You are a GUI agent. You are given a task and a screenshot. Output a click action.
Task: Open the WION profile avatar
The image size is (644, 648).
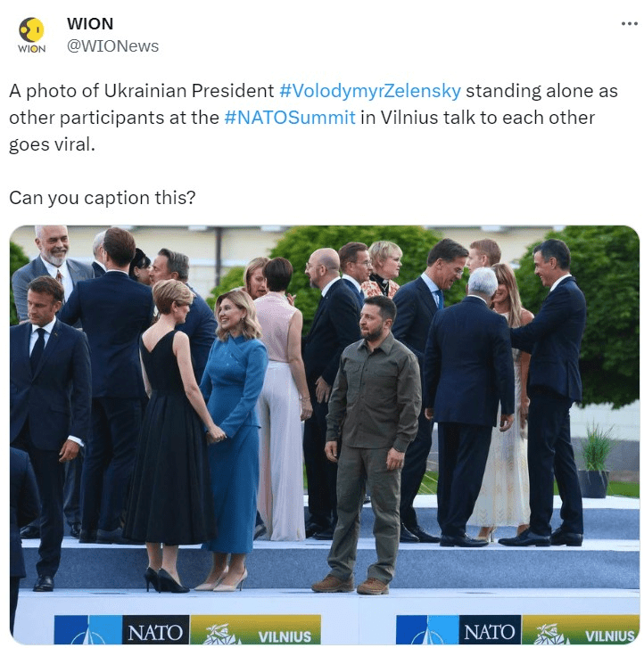[x=31, y=35]
